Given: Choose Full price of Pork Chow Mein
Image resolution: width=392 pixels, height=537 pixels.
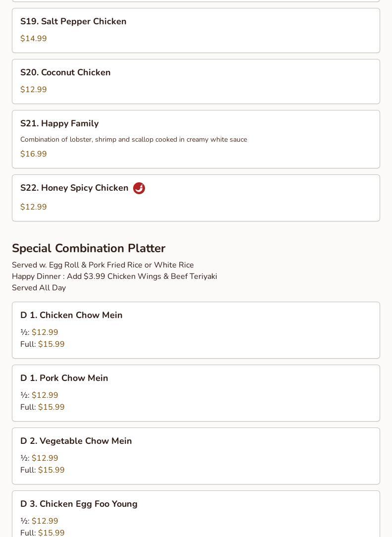Looking at the screenshot, I should 51,407.
